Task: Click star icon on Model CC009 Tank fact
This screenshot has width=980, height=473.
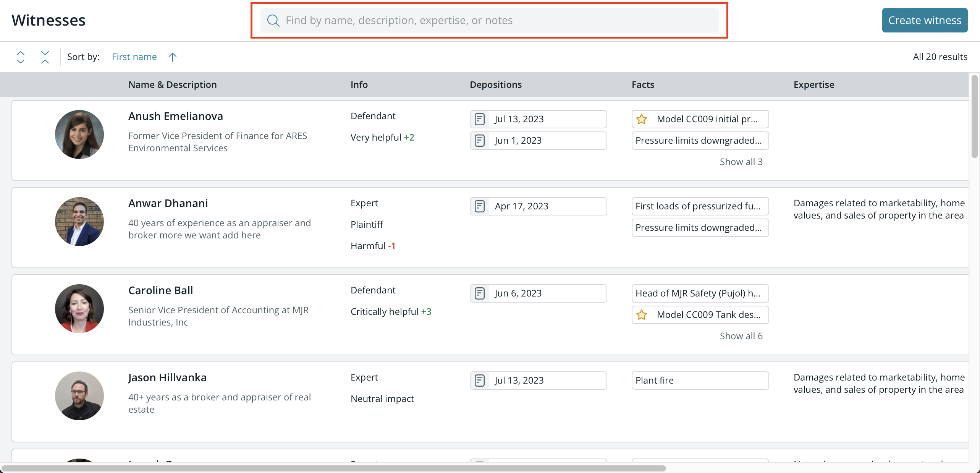Action: [642, 315]
